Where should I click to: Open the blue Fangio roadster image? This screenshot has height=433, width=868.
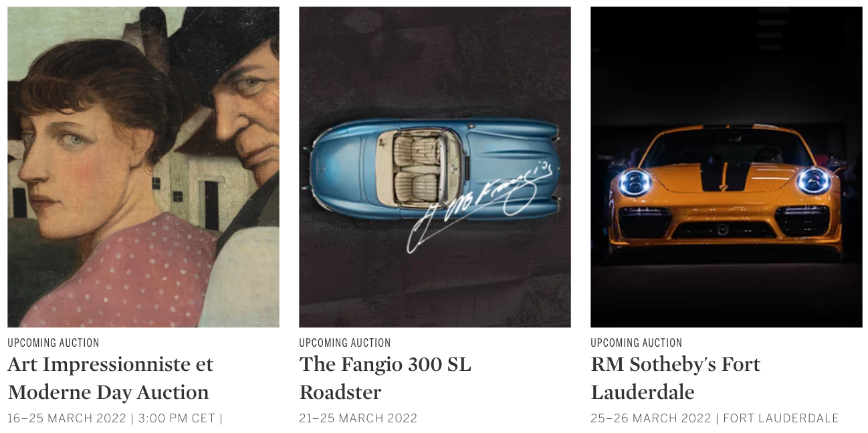tap(435, 167)
